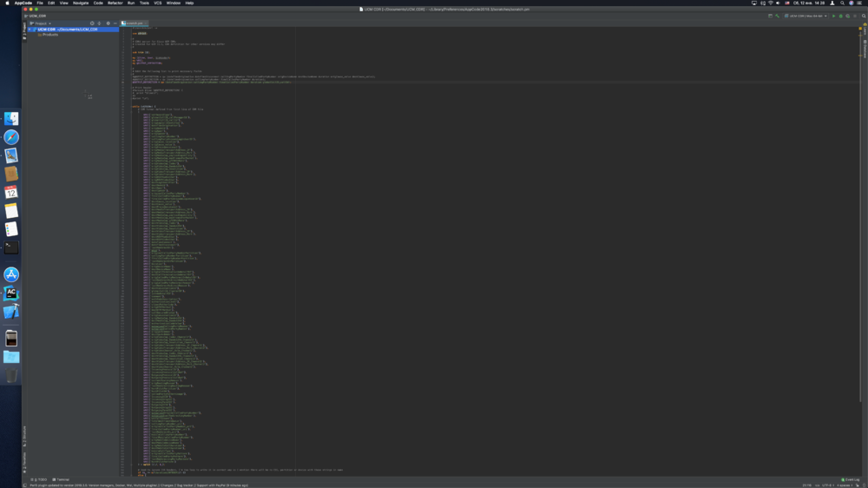
Task: Click the file encoding indicator in status bar
Action: click(828, 485)
